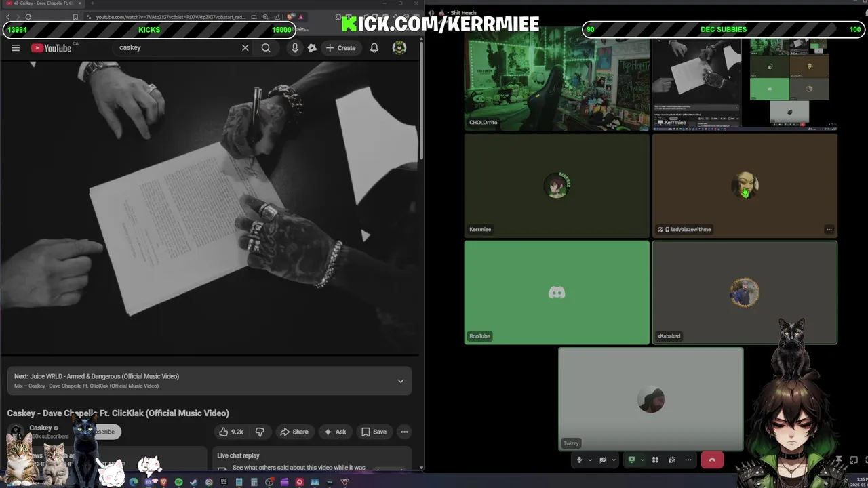Click the Create button on YouTube
868x488 pixels.
[340, 48]
